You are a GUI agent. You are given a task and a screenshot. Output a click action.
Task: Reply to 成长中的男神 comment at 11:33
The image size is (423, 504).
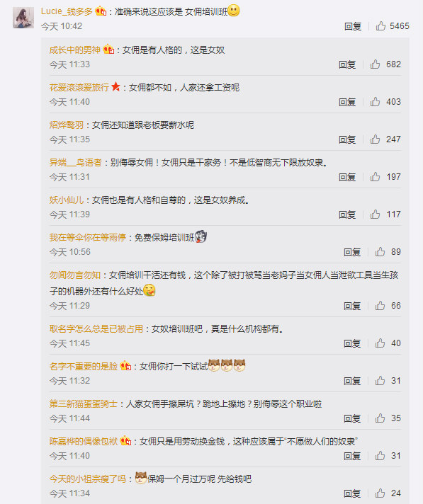click(x=347, y=64)
